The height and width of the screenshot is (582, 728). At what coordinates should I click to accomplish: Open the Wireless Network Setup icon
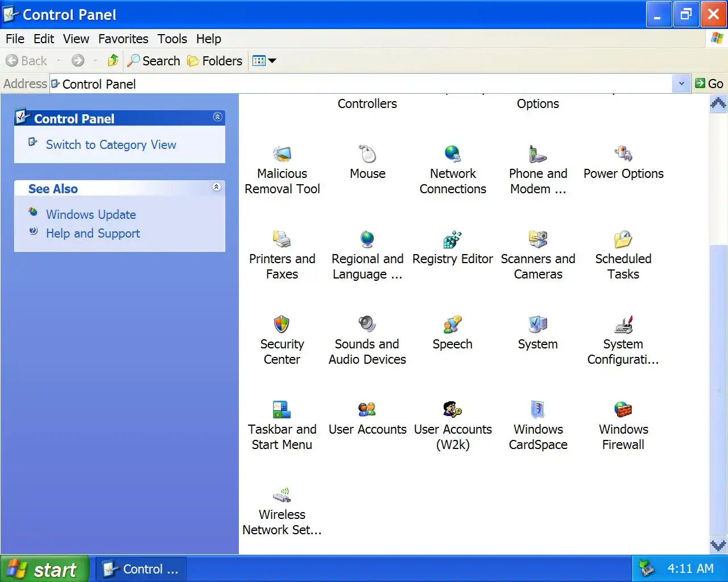click(x=282, y=495)
